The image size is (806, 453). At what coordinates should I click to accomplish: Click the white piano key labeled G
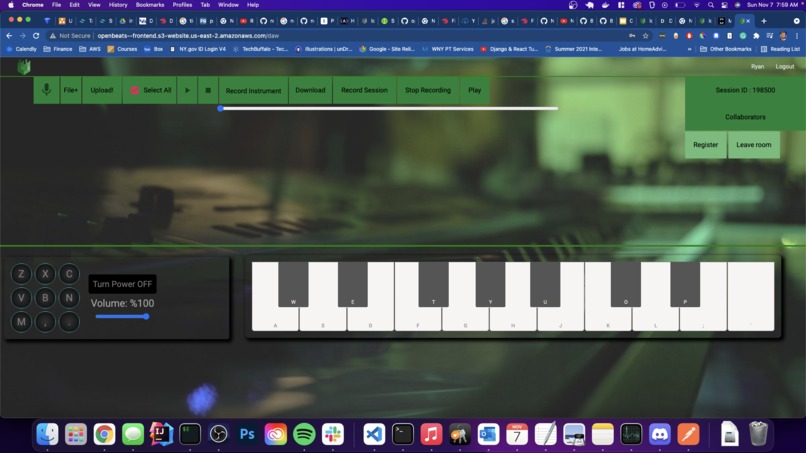click(x=465, y=320)
